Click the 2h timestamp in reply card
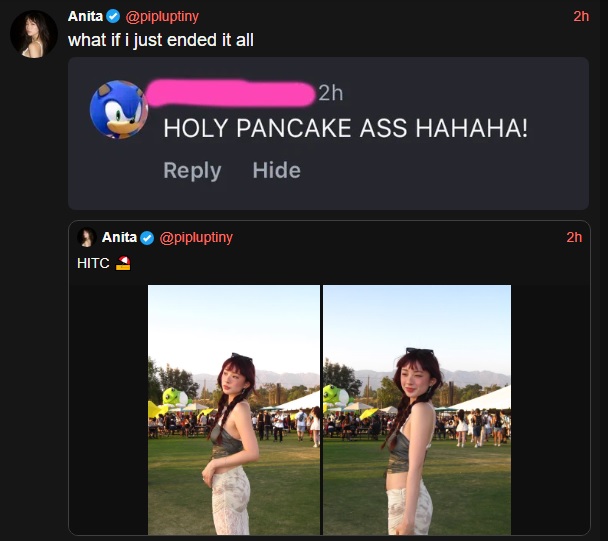The width and height of the screenshot is (608, 541). pyautogui.click(x=331, y=93)
